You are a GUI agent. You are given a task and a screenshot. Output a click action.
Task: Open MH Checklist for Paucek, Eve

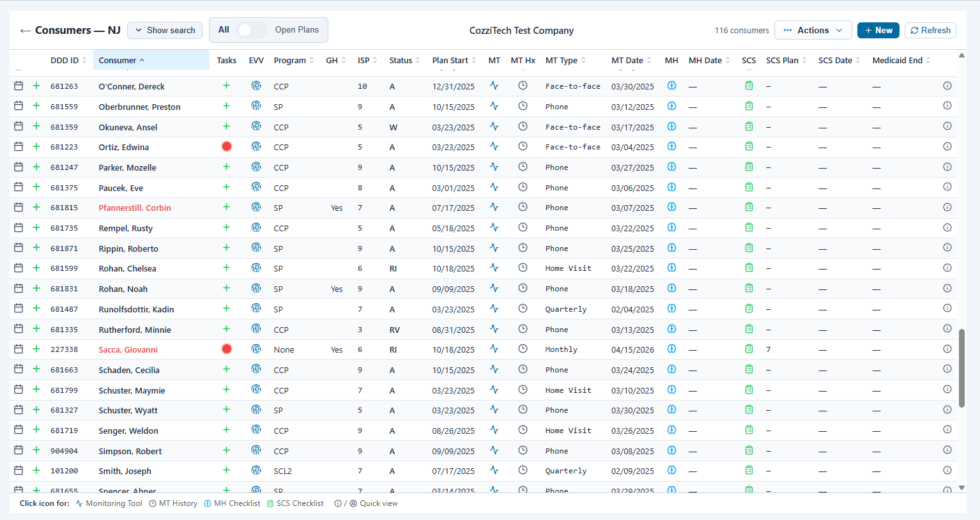[x=671, y=187]
